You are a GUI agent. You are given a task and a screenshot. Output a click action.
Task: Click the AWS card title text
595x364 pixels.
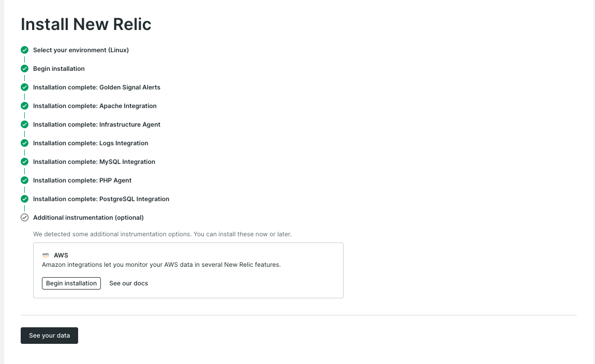61,255
